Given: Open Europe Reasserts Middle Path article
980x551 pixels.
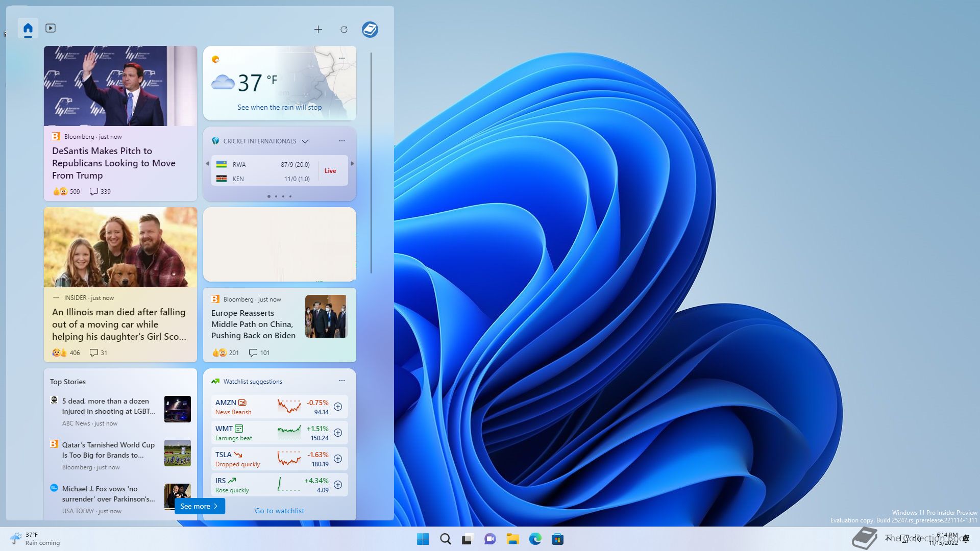Looking at the screenshot, I should [253, 324].
